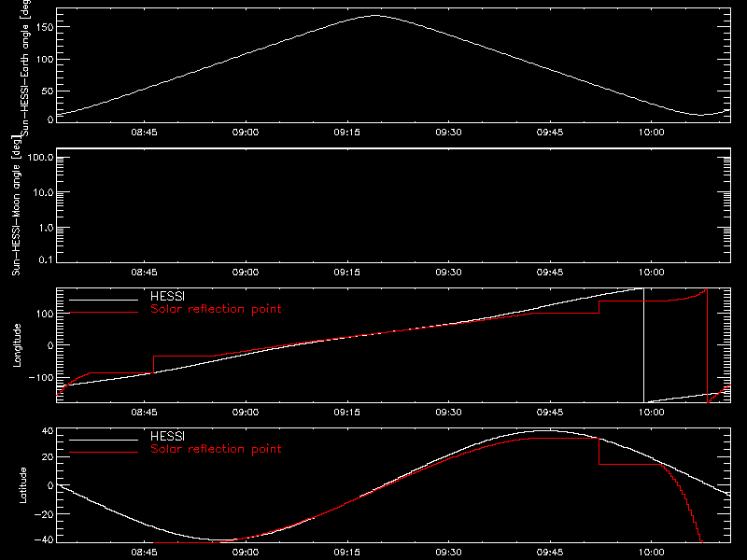Click 10.0 on Sun-HESSI-Moon angle axis
The width and height of the screenshot is (747, 560).
tap(43, 192)
